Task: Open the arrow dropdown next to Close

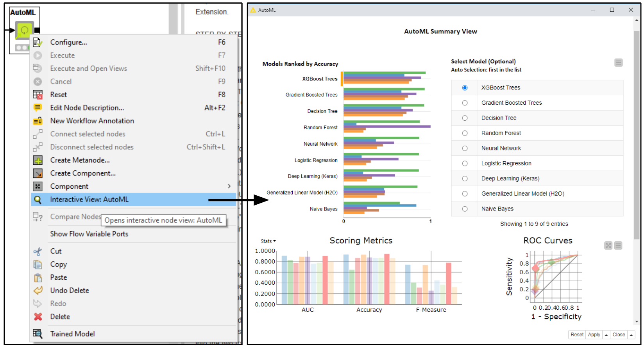Action: tap(631, 335)
